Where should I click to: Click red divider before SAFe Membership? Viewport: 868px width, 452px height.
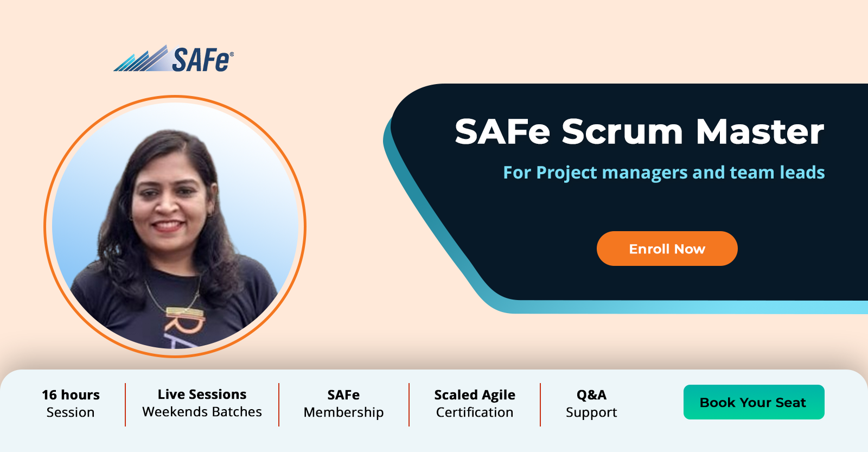pos(279,404)
